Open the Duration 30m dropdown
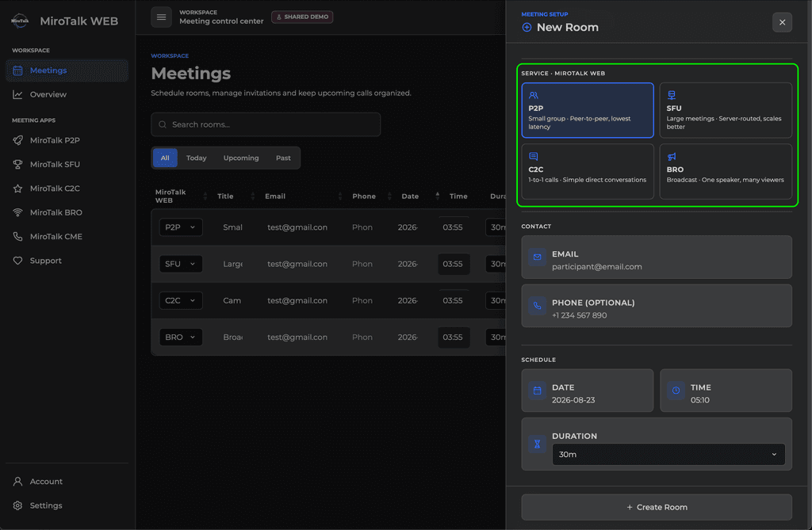 click(x=668, y=455)
